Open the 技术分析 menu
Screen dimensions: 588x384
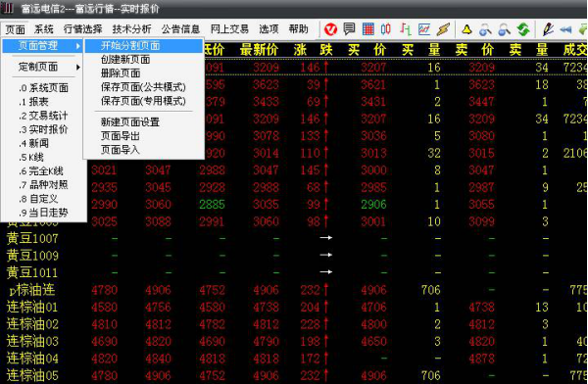point(131,28)
